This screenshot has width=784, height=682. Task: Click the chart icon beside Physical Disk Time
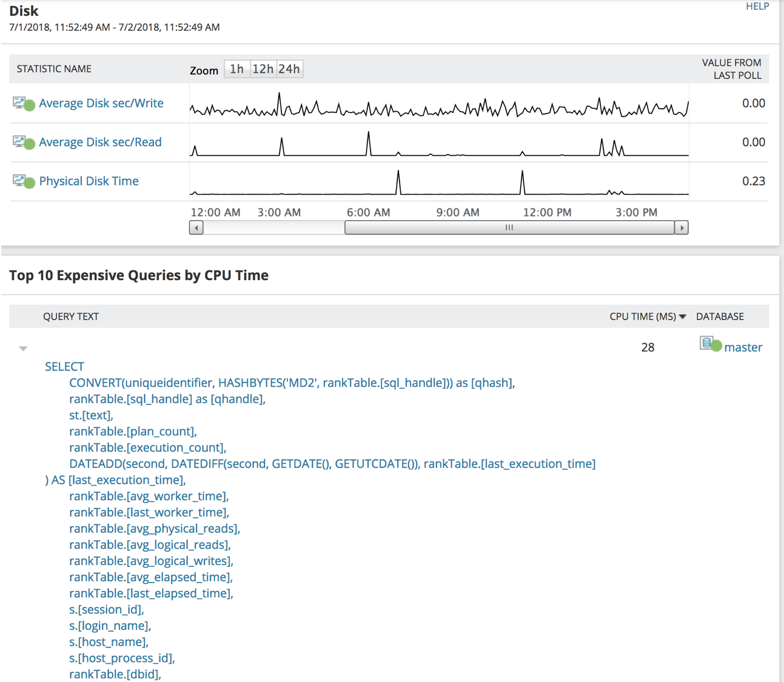point(19,180)
